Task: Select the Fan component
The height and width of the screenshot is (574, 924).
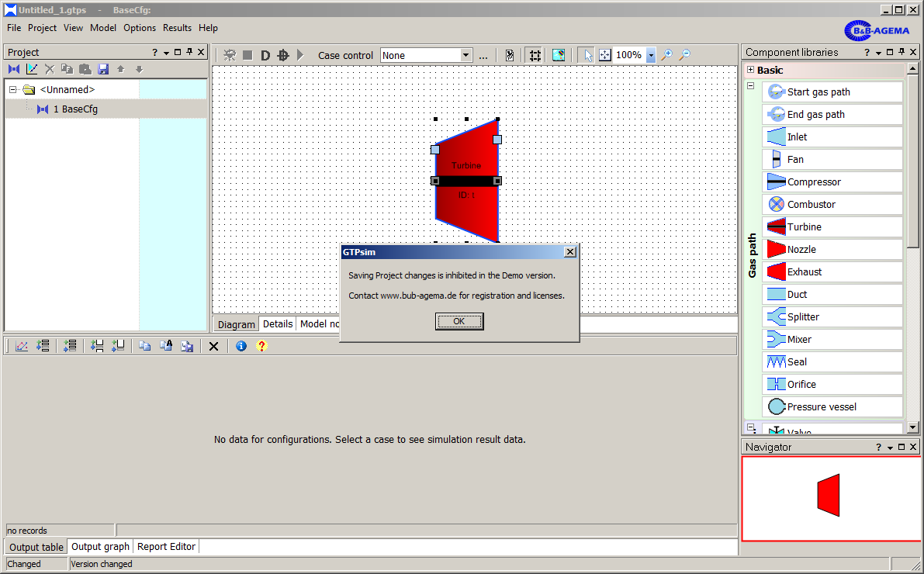Action: pos(832,159)
